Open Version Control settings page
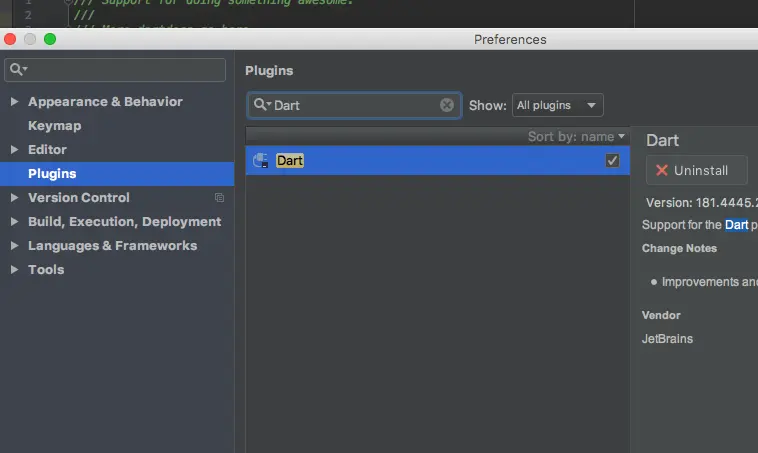 point(79,197)
